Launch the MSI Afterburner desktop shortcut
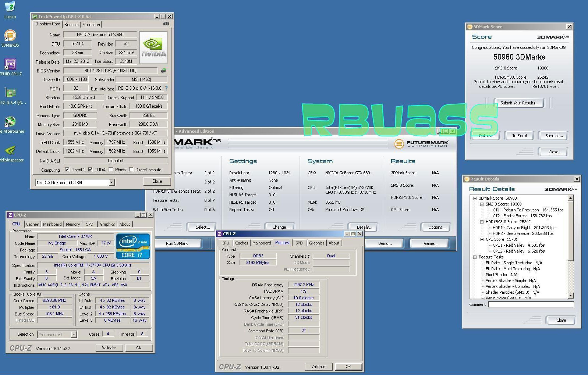The width and height of the screenshot is (588, 375). [x=11, y=124]
